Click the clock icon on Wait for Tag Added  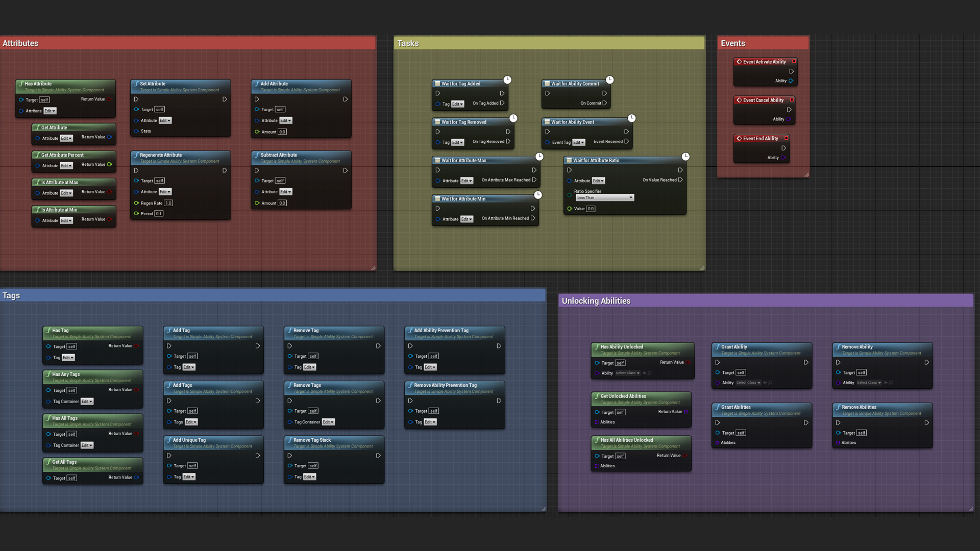[507, 80]
